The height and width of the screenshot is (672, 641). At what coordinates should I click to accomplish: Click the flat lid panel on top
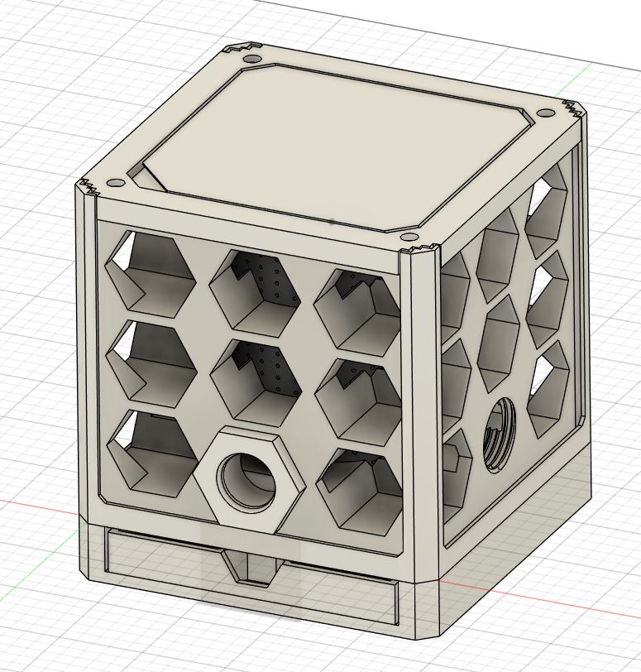point(331,149)
